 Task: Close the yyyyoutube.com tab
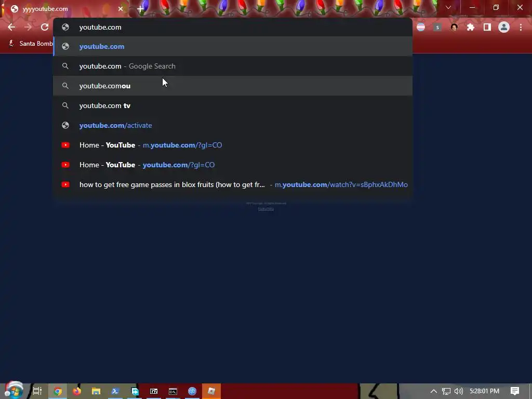point(121,9)
